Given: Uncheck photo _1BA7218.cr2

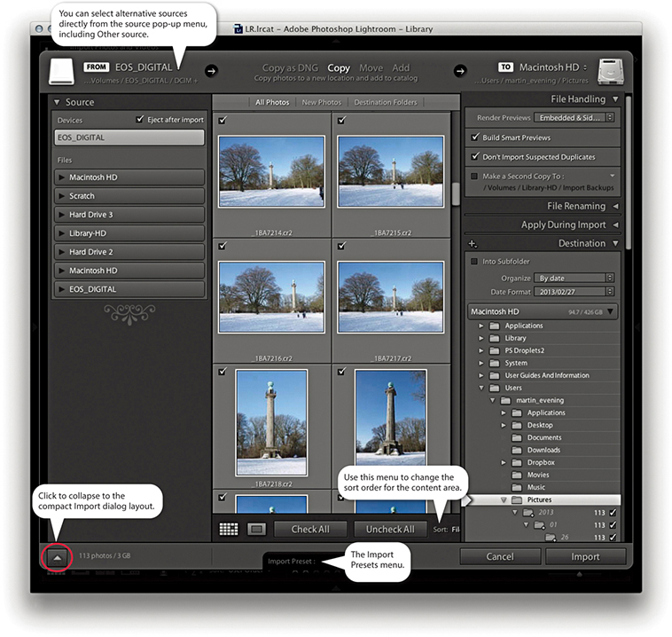Looking at the screenshot, I should coord(223,372).
